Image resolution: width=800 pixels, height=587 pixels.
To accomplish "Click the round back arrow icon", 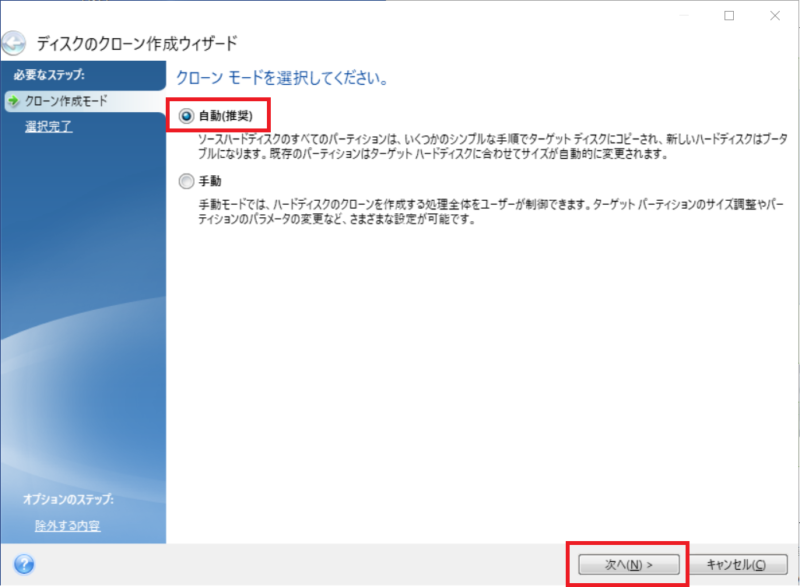I will coord(14,43).
